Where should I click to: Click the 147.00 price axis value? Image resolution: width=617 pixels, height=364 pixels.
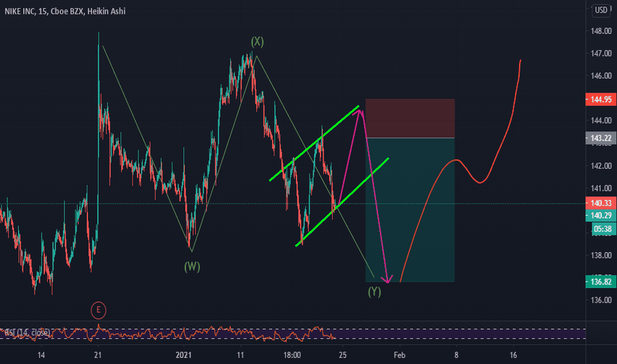coord(601,53)
